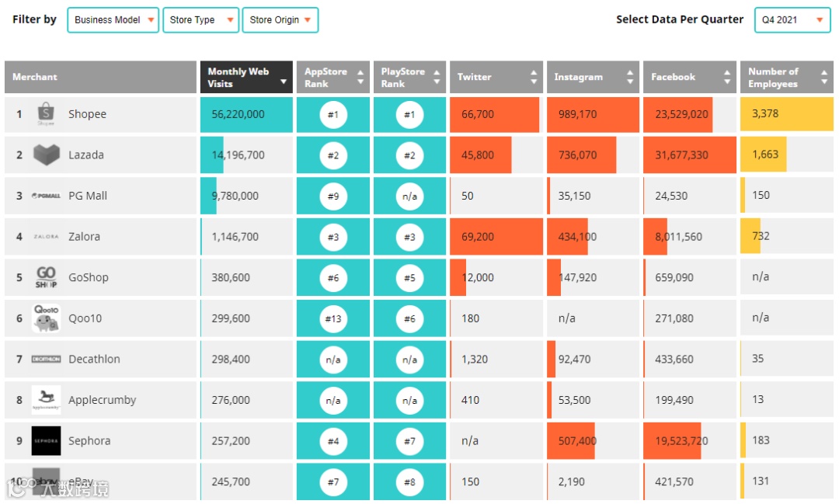Viewport: 839px width, 504px height.
Task: Click the Shopee logo icon
Action: coord(46,114)
